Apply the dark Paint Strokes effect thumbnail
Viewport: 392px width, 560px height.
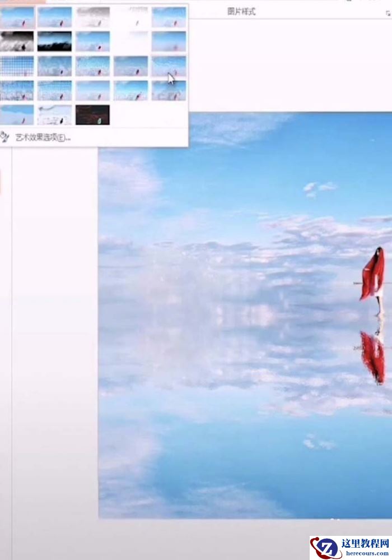click(54, 41)
